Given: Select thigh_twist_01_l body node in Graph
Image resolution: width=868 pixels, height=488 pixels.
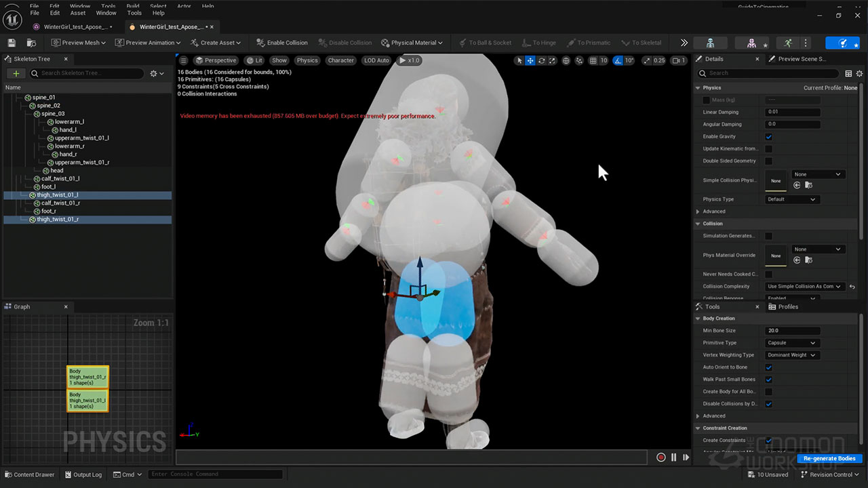Looking at the screenshot, I should (87, 401).
